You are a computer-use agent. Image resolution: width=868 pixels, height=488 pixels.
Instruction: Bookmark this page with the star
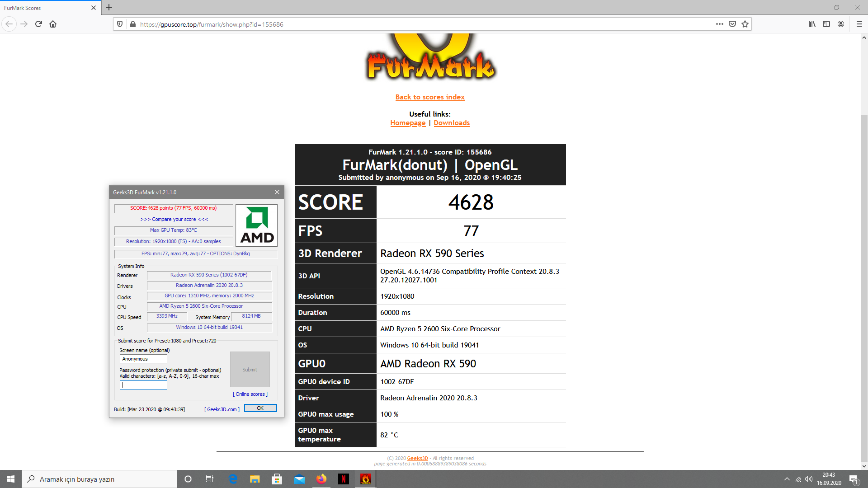(x=745, y=24)
